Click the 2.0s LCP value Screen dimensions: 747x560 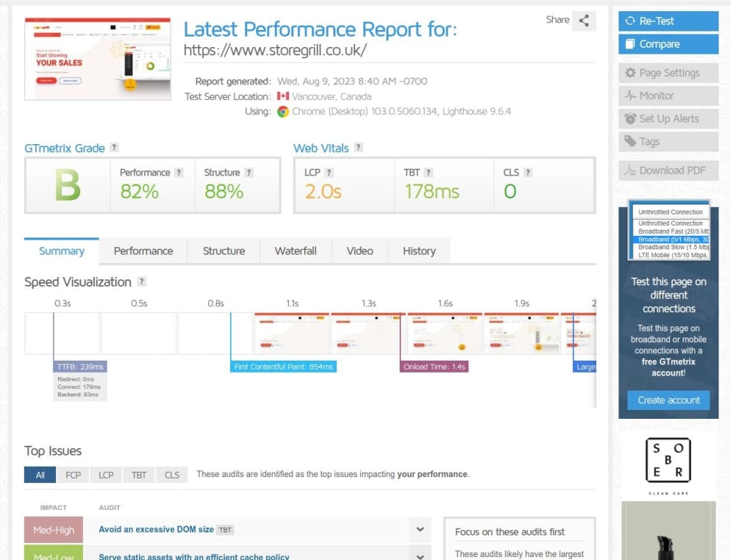tap(323, 191)
